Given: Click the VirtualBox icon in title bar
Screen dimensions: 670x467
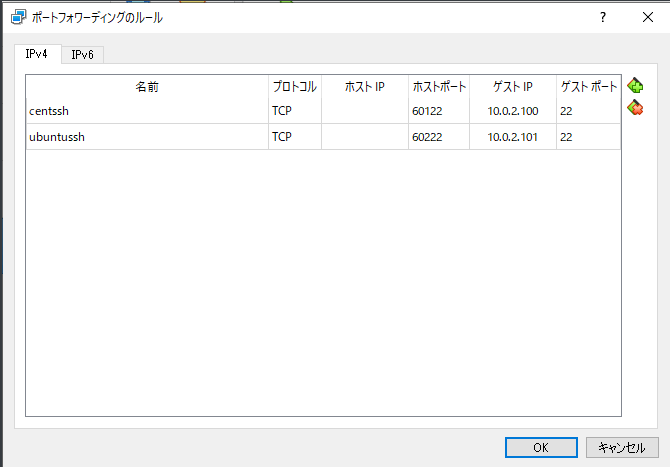Looking at the screenshot, I should click(18, 18).
